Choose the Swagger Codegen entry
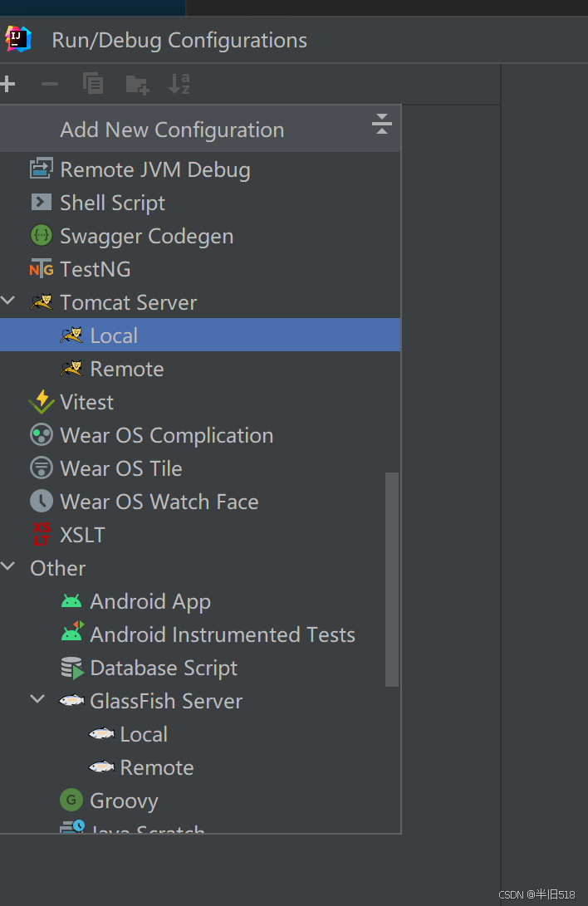The width and height of the screenshot is (588, 906). (x=200, y=236)
